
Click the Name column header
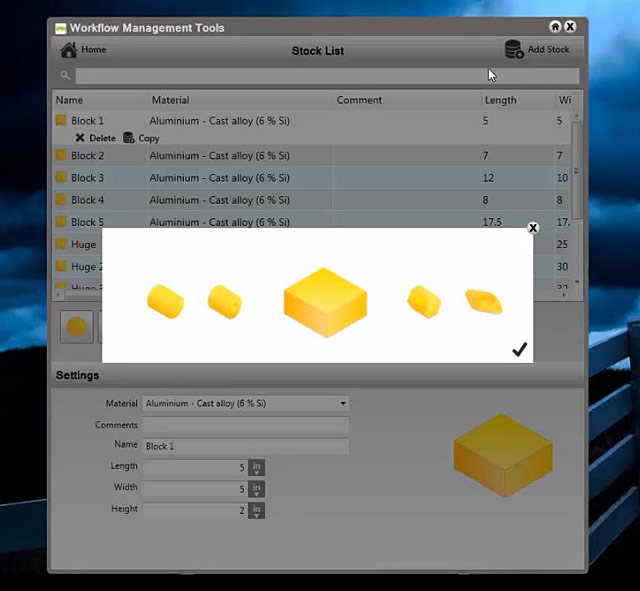(x=69, y=100)
